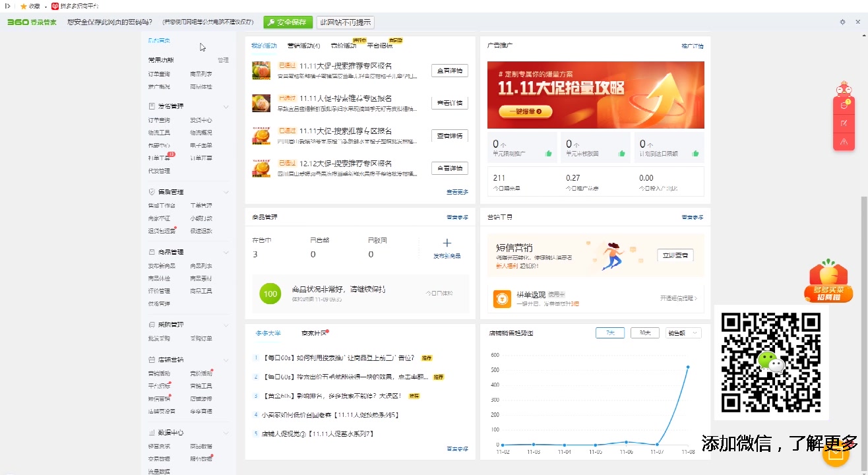Click the 采购管理 section icon
Viewport: 868px width, 475px height.
point(152,325)
